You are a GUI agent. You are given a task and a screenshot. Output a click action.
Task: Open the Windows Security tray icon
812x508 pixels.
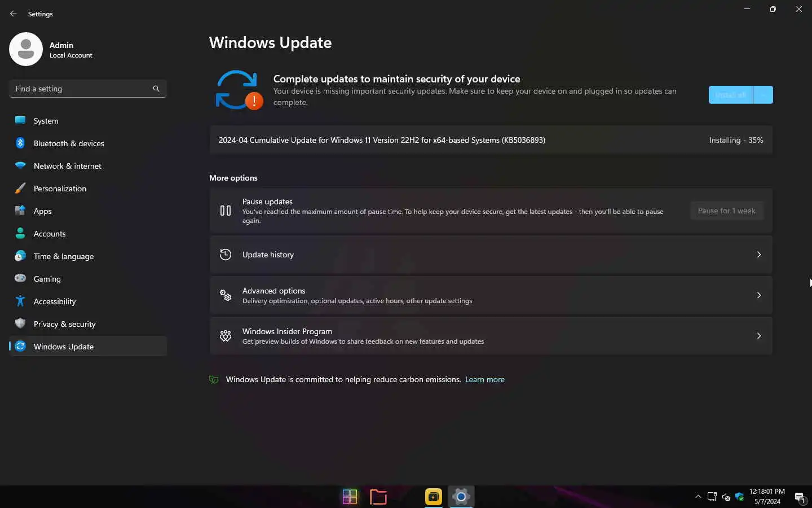coord(739,497)
